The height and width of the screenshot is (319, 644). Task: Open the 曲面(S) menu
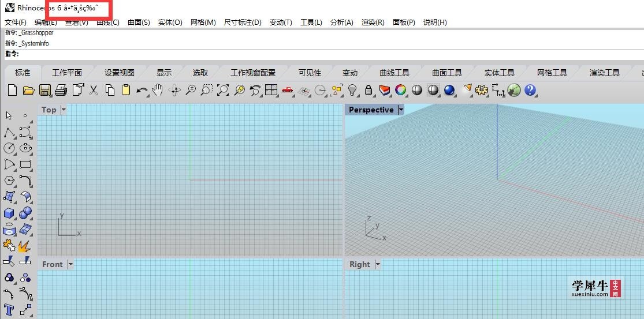click(139, 22)
